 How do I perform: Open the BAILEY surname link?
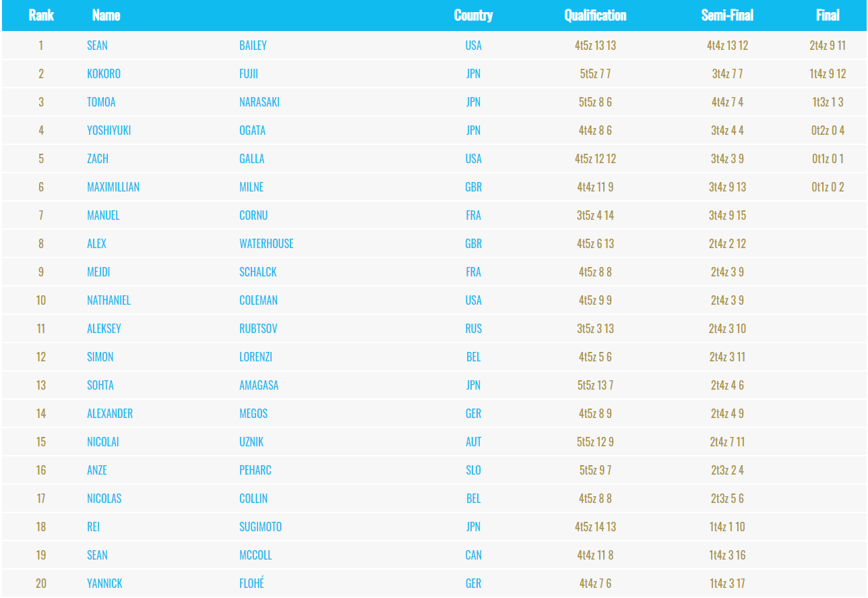(x=253, y=45)
